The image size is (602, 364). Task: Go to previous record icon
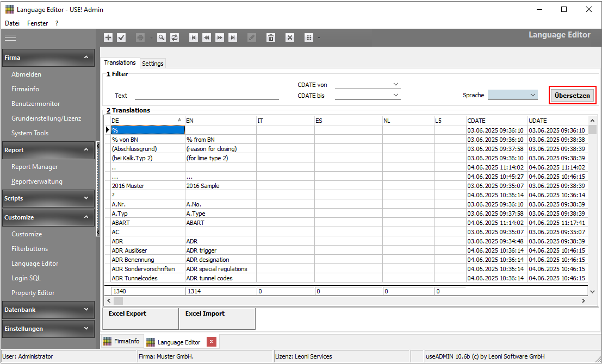pyautogui.click(x=207, y=37)
